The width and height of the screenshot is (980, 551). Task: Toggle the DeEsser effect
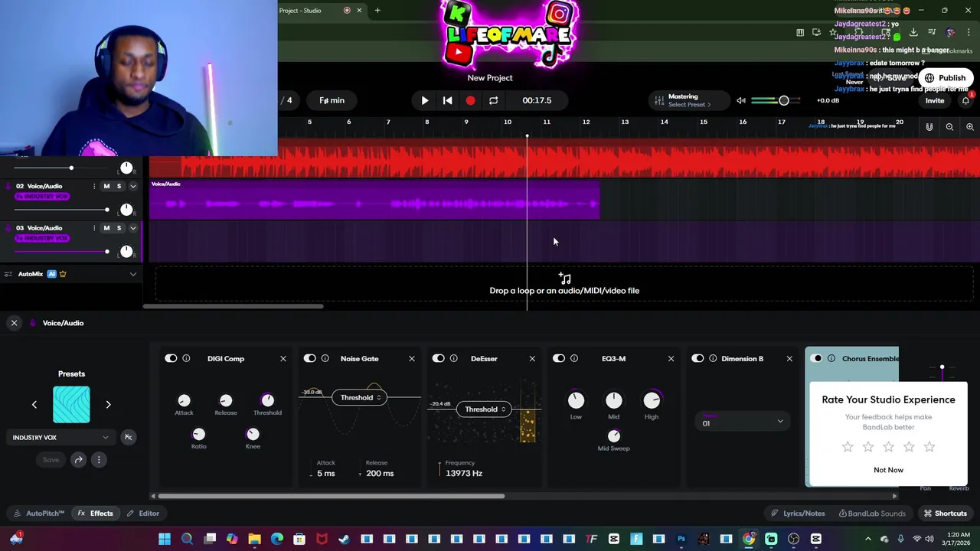point(438,358)
